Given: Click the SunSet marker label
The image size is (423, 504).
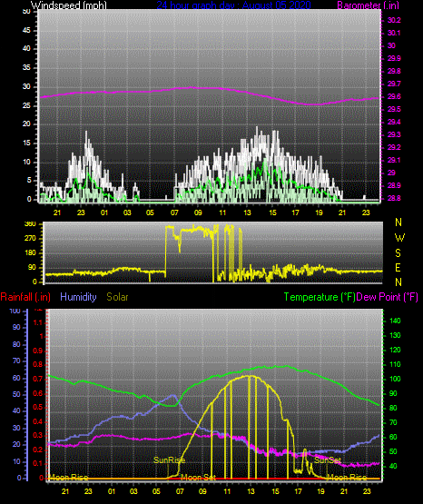Looking at the screenshot, I should pos(328,460).
